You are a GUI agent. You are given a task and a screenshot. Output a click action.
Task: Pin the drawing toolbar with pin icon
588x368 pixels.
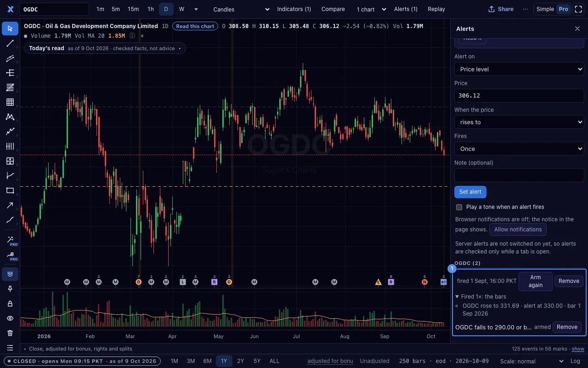pos(10,289)
